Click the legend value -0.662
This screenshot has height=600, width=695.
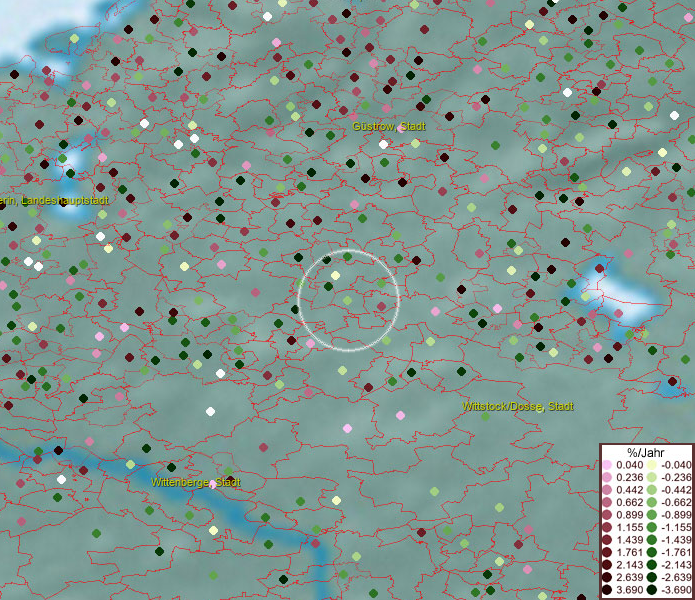[x=676, y=503]
